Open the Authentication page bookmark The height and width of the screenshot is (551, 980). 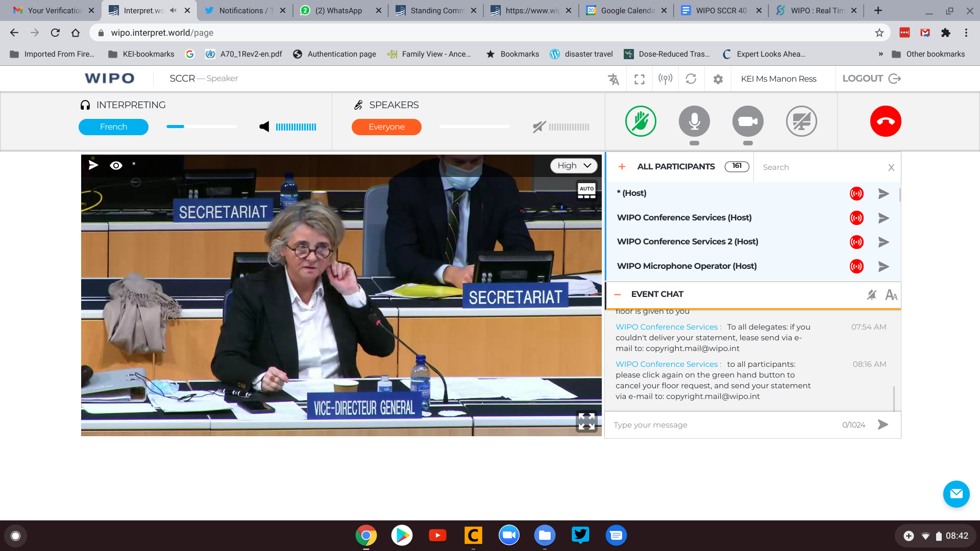pos(334,54)
